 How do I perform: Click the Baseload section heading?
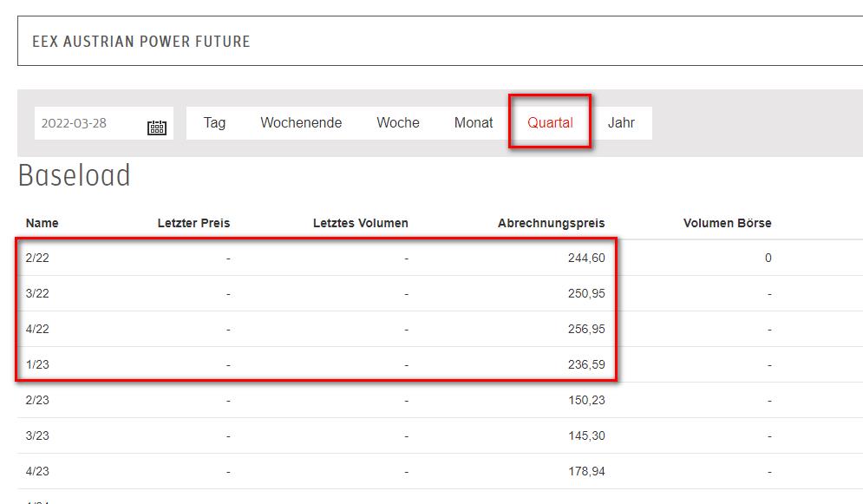click(75, 175)
